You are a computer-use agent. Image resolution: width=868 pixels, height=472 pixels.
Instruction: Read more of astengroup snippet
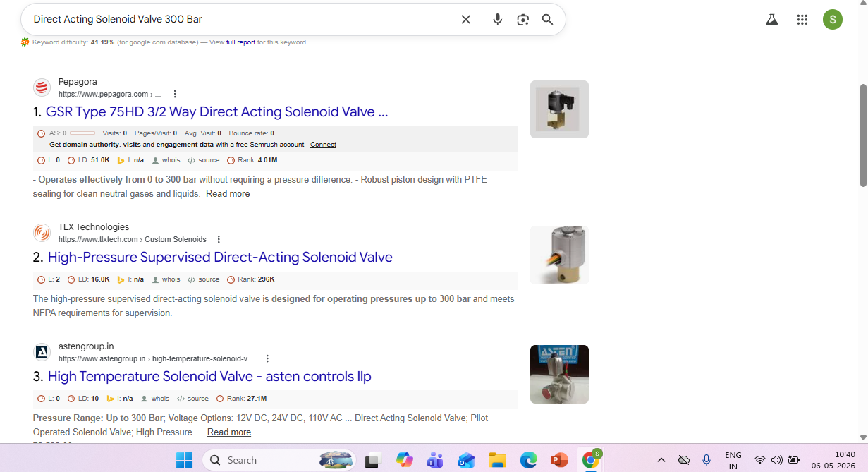click(x=229, y=432)
